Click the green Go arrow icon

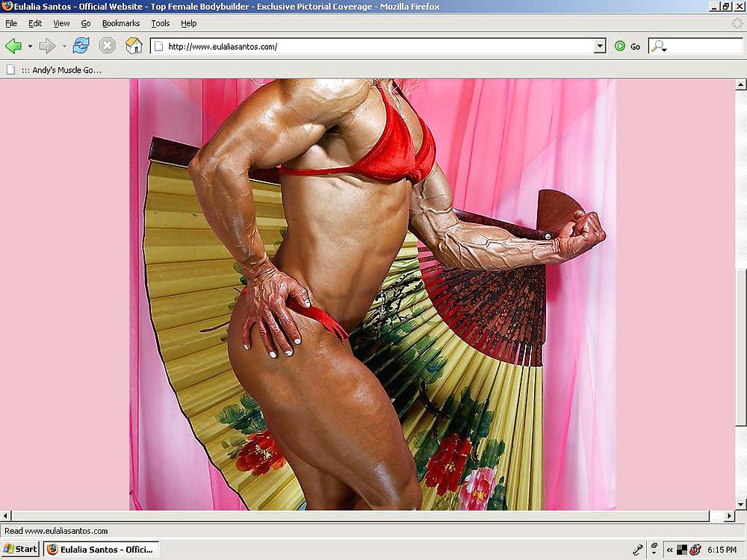(620, 46)
